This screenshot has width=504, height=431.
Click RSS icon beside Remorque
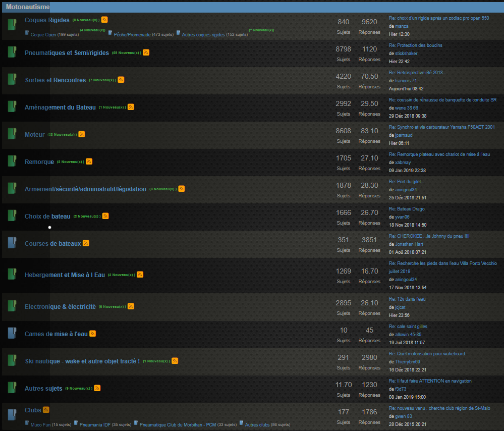click(89, 161)
